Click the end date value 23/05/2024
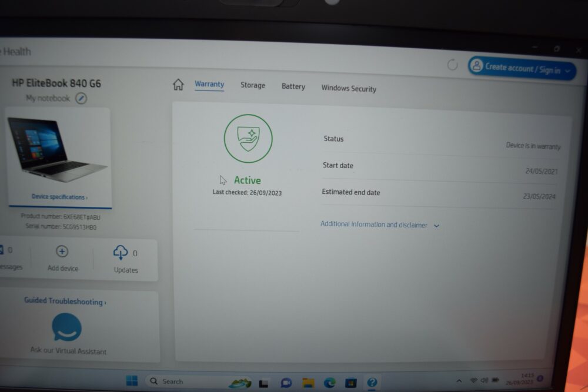The height and width of the screenshot is (392, 588). pyautogui.click(x=539, y=196)
